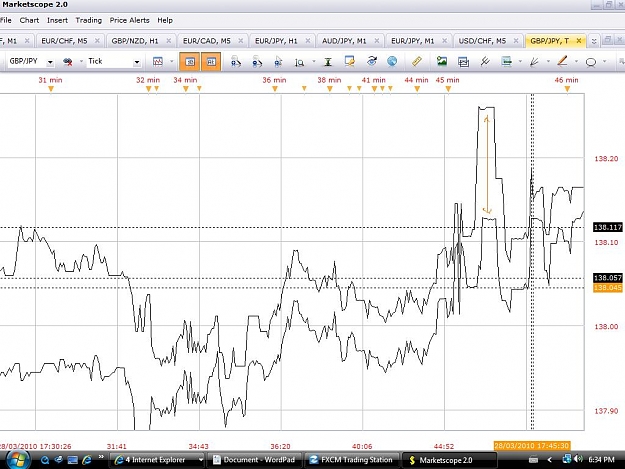
Task: Click the zoom-with-cursor pointer icon
Action: tap(278, 61)
